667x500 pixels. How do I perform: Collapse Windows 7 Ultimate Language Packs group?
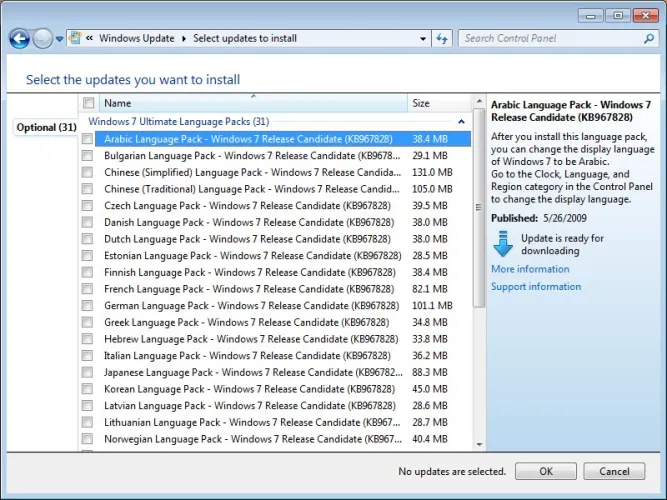point(461,122)
